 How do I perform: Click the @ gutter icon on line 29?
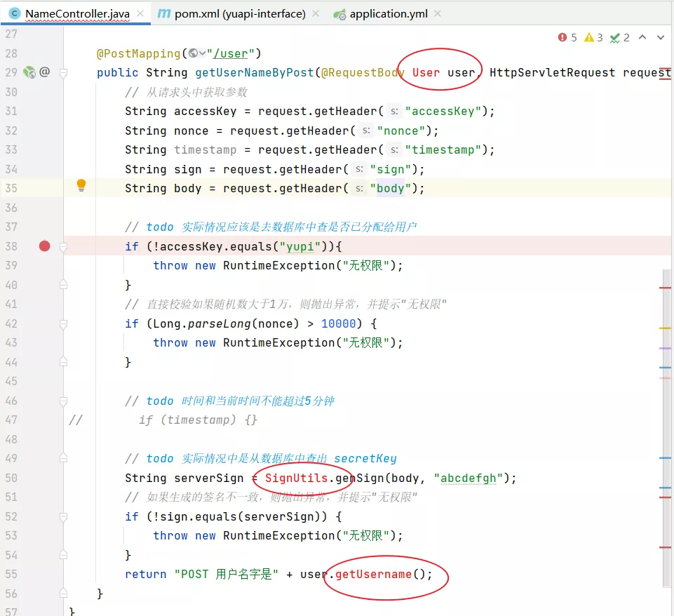pyautogui.click(x=45, y=72)
